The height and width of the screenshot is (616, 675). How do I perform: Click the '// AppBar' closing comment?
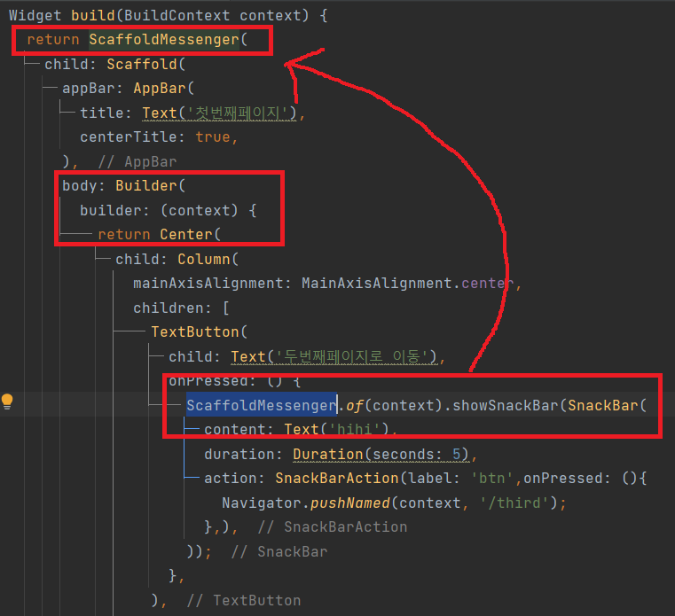[137, 161]
